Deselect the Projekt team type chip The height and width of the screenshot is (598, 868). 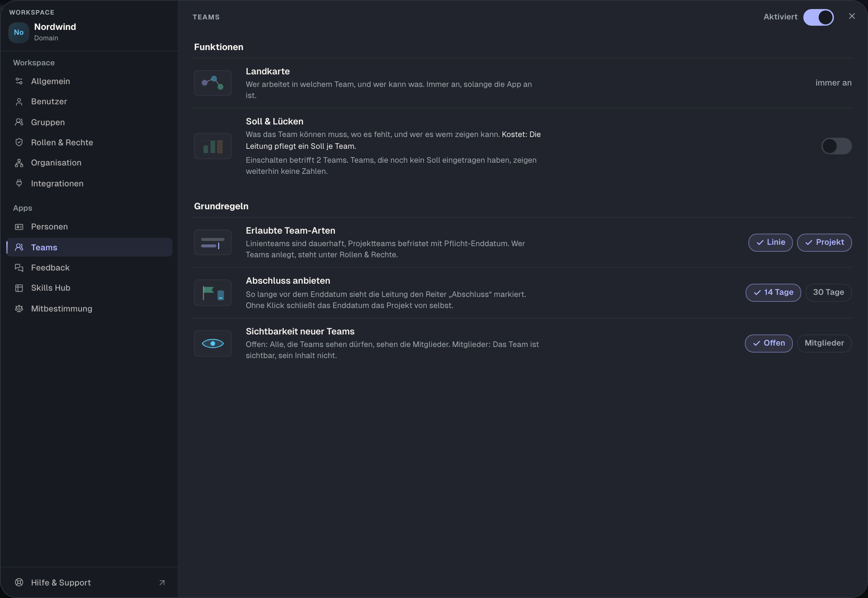[x=824, y=242]
